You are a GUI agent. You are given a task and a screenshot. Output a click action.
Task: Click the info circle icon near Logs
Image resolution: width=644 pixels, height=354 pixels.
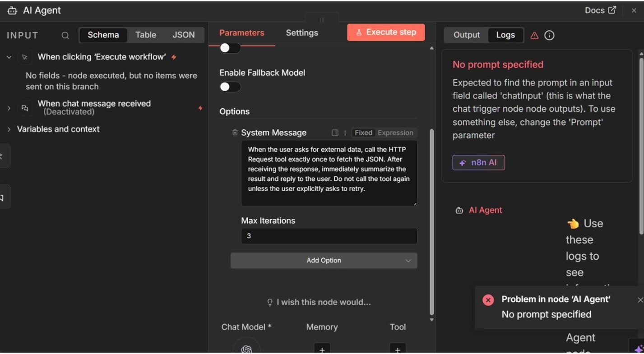[549, 35]
